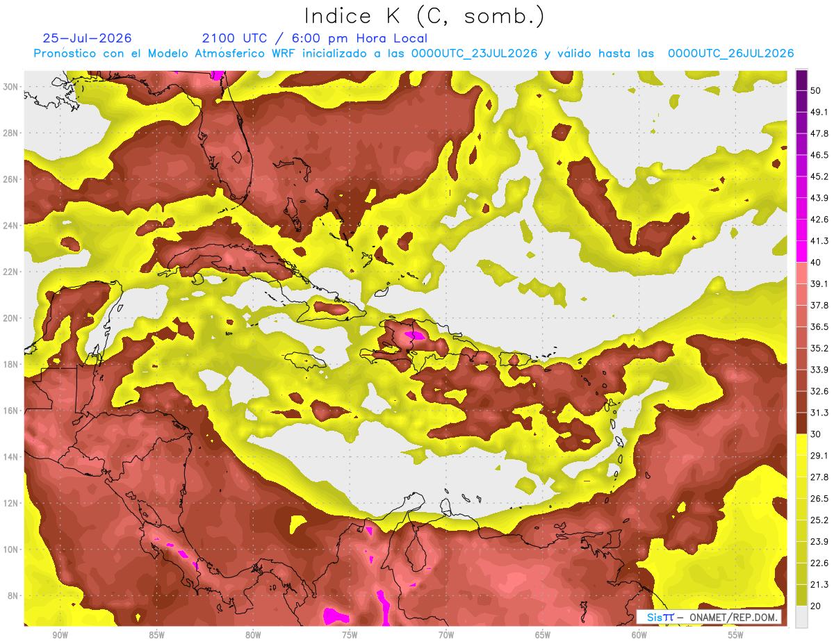
Task: Click the colorbar value 21.3
Action: click(x=819, y=585)
